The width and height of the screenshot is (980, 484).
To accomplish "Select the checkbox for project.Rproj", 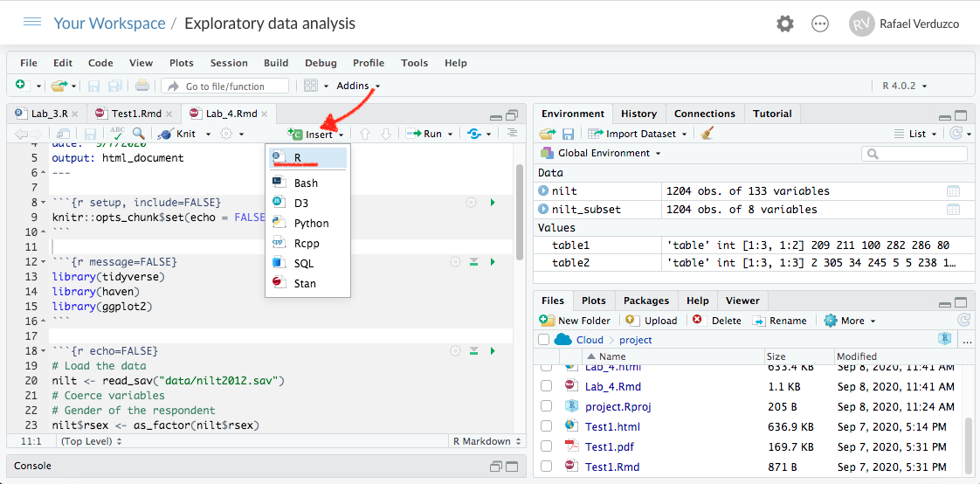I will 546,406.
